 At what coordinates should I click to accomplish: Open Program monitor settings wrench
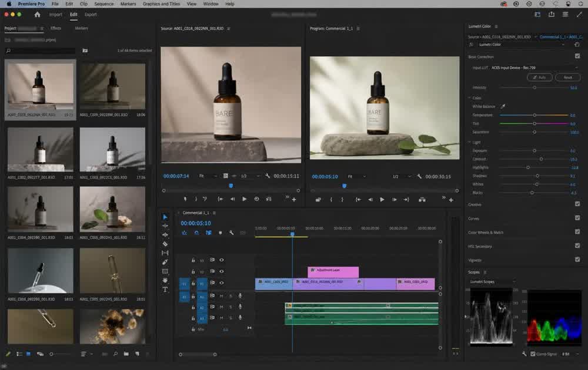point(419,176)
